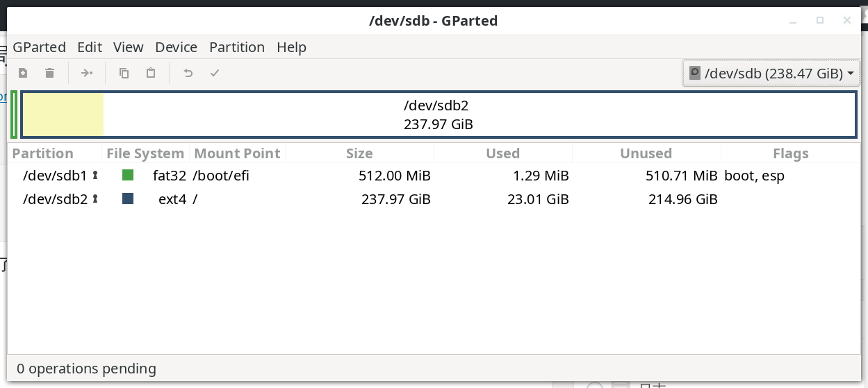Click the /dev/sdb2 graphical partition bar

click(439, 115)
